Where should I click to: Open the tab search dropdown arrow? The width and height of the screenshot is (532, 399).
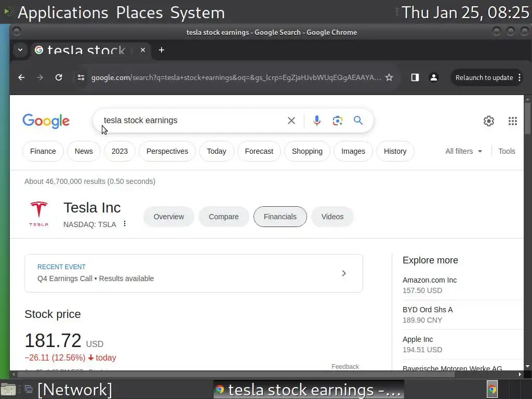(x=20, y=50)
